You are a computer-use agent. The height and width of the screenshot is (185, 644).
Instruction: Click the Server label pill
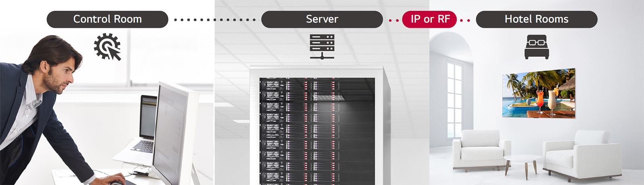[x=322, y=19]
